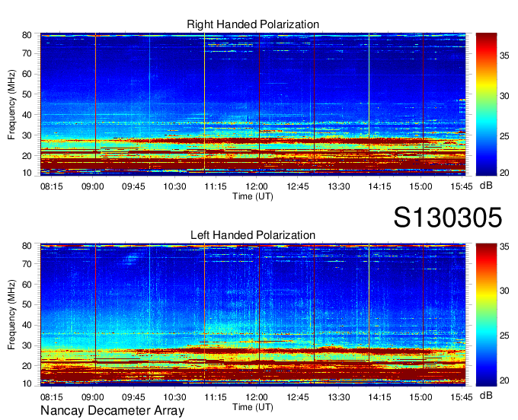518x420 pixels.
Task: Click the 60 MHz tick on Right Handed plot
Action: coord(27,74)
